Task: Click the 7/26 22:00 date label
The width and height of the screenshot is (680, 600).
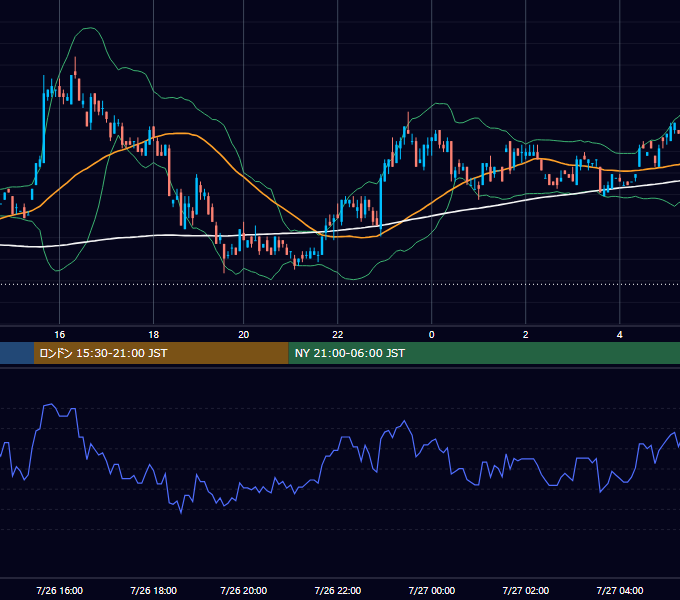Action: [337, 590]
